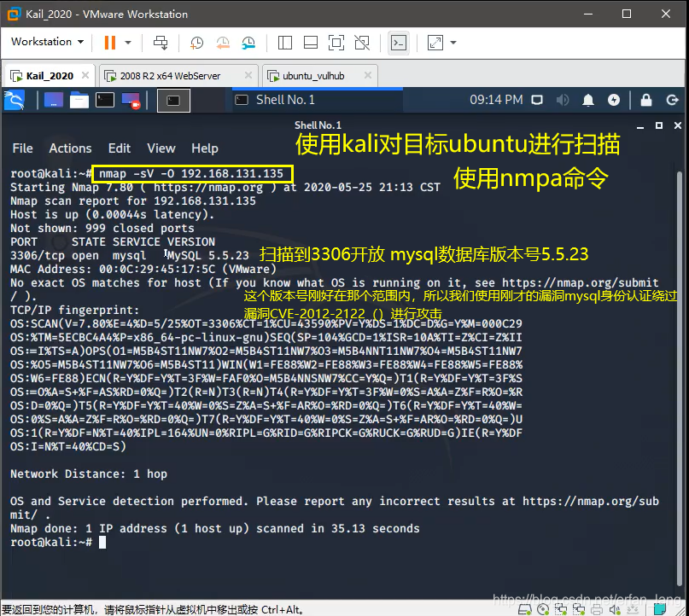The image size is (689, 616).
Task: Click the https://nmap.org/submit link text
Action: coord(580,282)
